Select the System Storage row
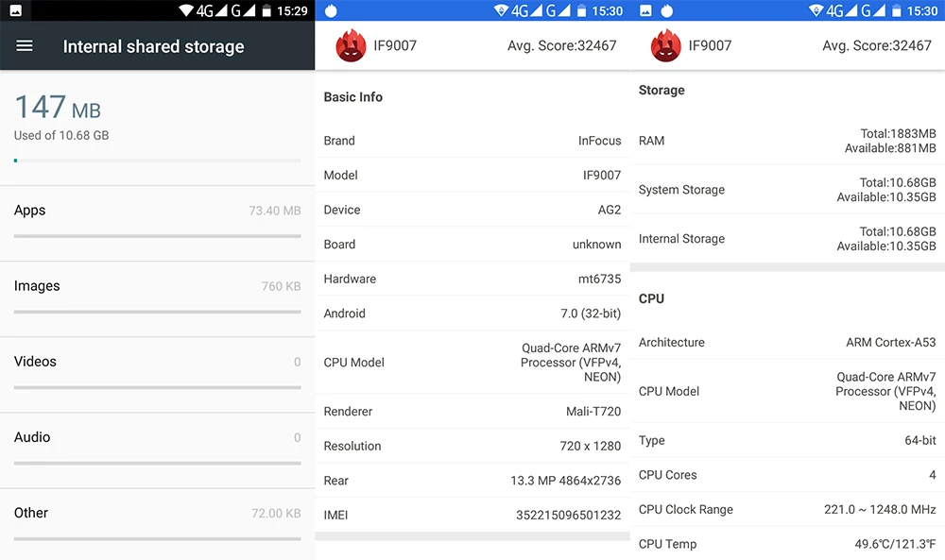 tap(787, 190)
